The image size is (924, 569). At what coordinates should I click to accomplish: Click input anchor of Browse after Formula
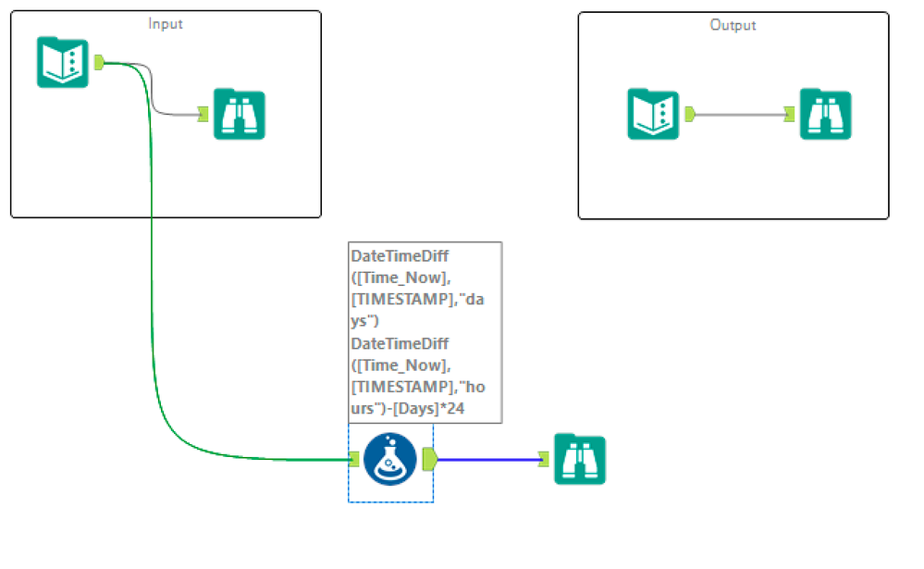pyautogui.click(x=544, y=459)
